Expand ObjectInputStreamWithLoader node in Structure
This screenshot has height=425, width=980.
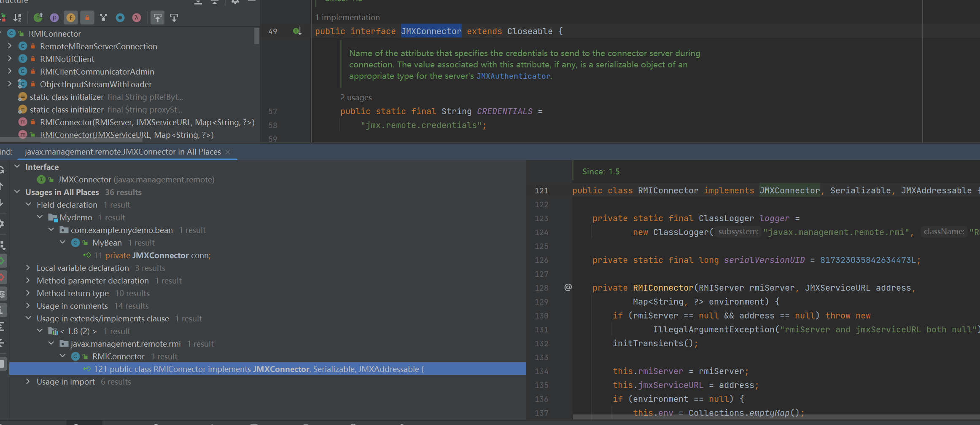10,84
